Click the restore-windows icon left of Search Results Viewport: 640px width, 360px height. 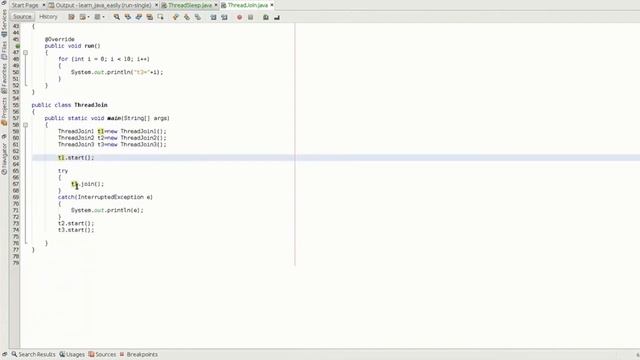[x=4, y=354]
